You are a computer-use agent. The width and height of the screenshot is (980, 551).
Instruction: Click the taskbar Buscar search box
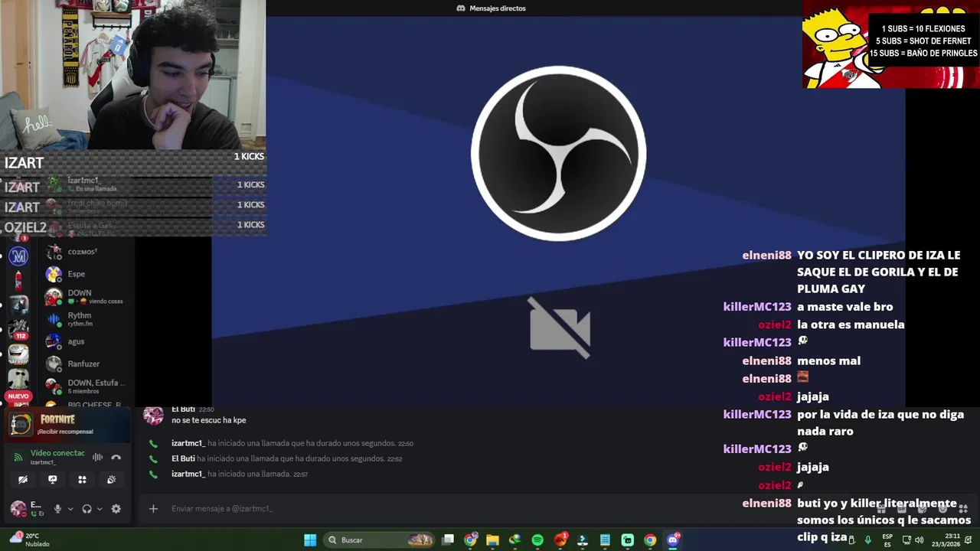point(380,540)
